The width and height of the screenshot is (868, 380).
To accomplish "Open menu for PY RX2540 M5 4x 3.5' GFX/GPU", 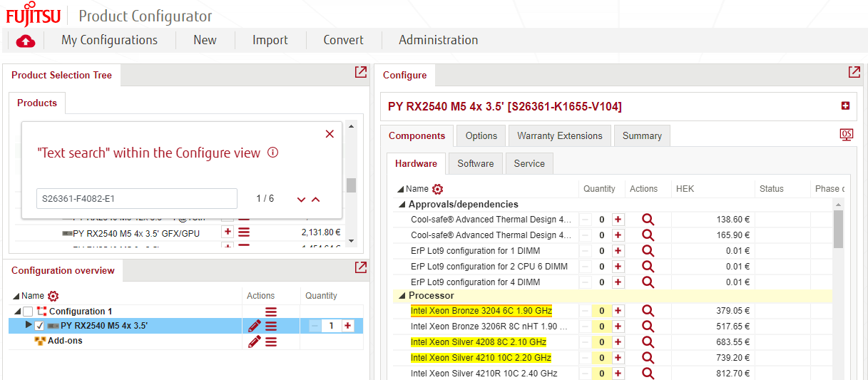I will click(x=244, y=232).
